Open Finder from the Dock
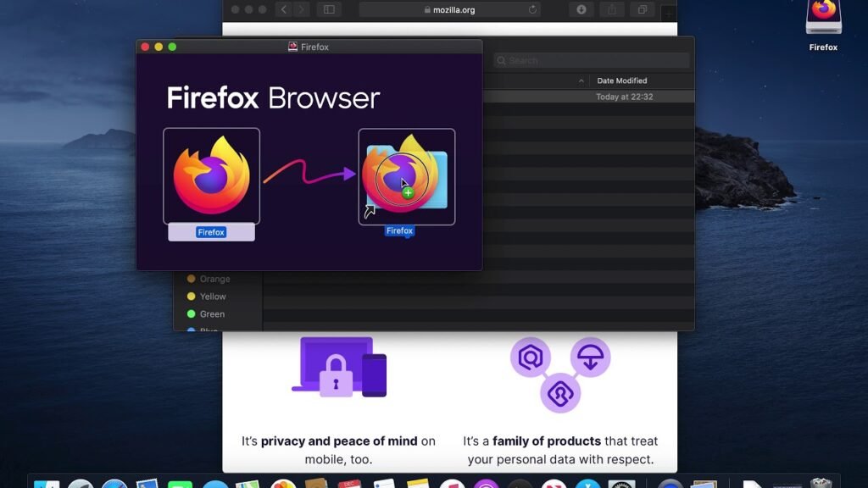The height and width of the screenshot is (488, 868). click(x=47, y=483)
